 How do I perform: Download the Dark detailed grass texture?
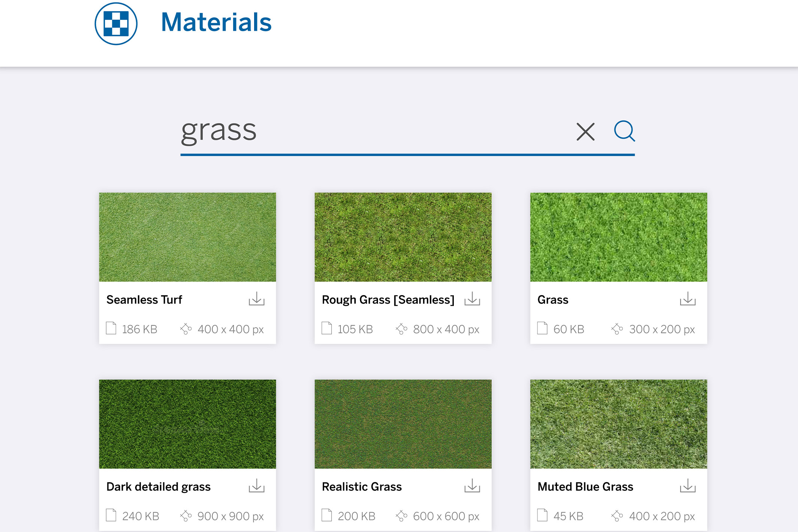click(257, 485)
